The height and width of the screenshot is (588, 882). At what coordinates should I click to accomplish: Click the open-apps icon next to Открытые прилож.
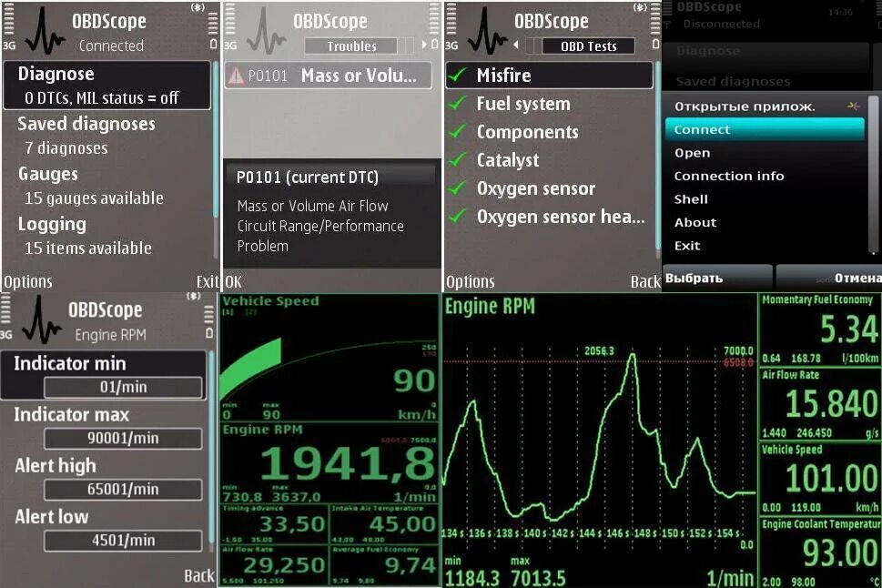(853, 106)
